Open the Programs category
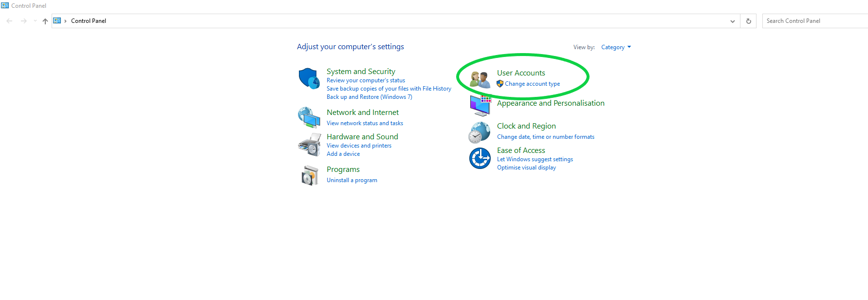 coord(343,169)
